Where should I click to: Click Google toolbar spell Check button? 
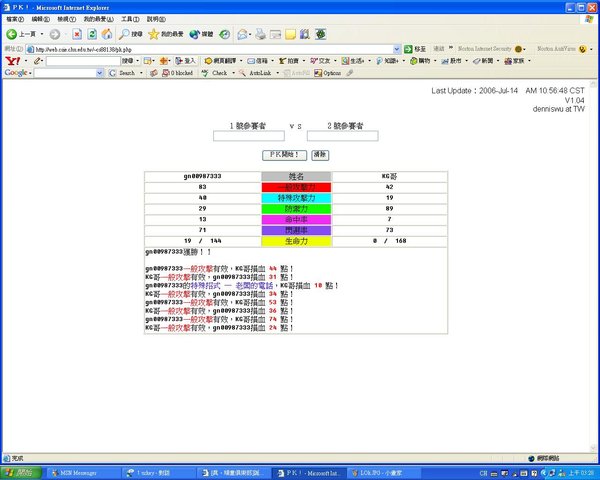[215, 73]
